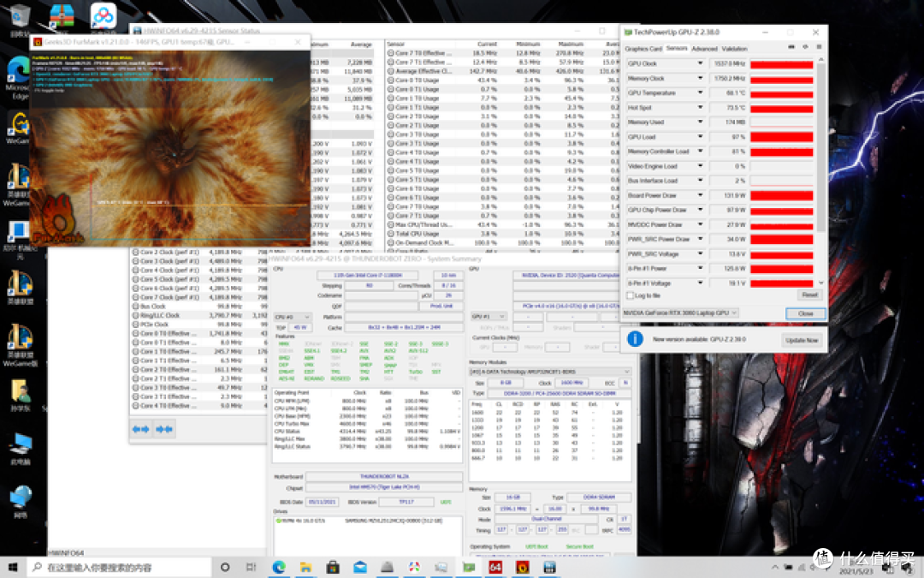Click the GPU Temperature red graph bar
Screen dimensions: 924x578
pyautogui.click(x=781, y=93)
